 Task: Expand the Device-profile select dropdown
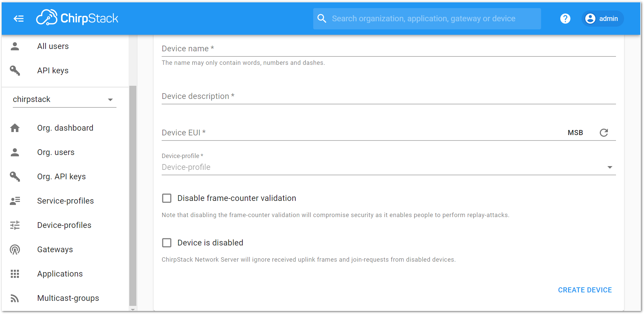388,167
